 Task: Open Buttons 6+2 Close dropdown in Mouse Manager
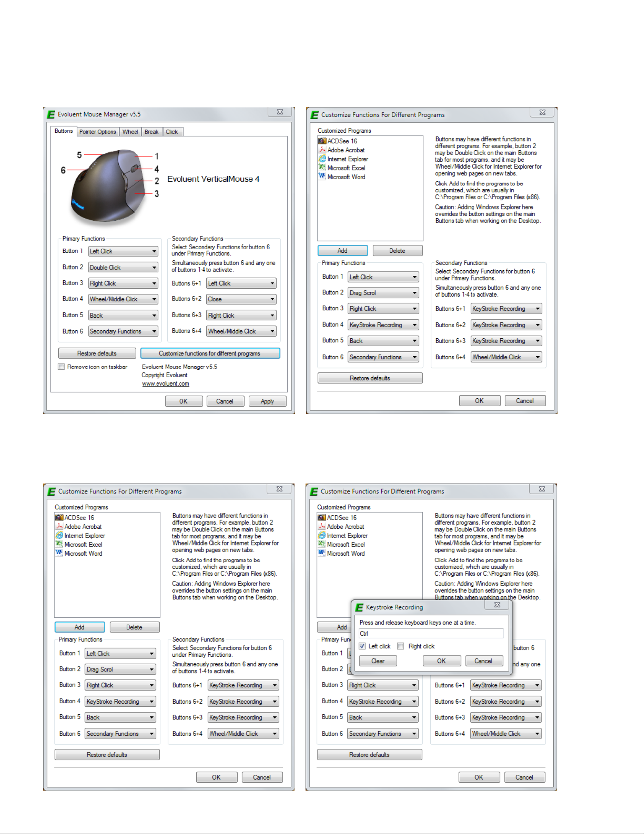point(242,299)
